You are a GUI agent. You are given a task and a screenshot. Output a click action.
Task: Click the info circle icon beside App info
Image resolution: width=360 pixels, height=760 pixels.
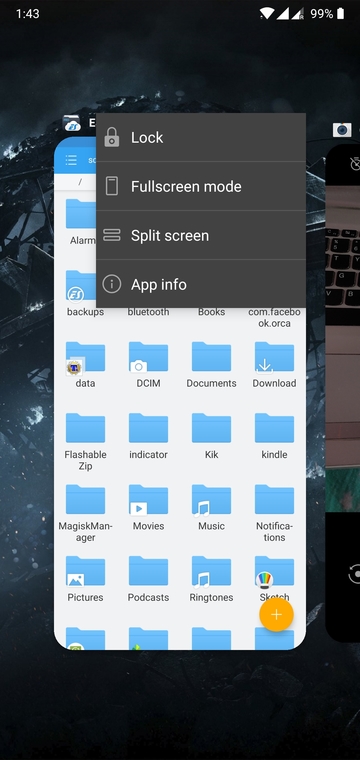(112, 284)
